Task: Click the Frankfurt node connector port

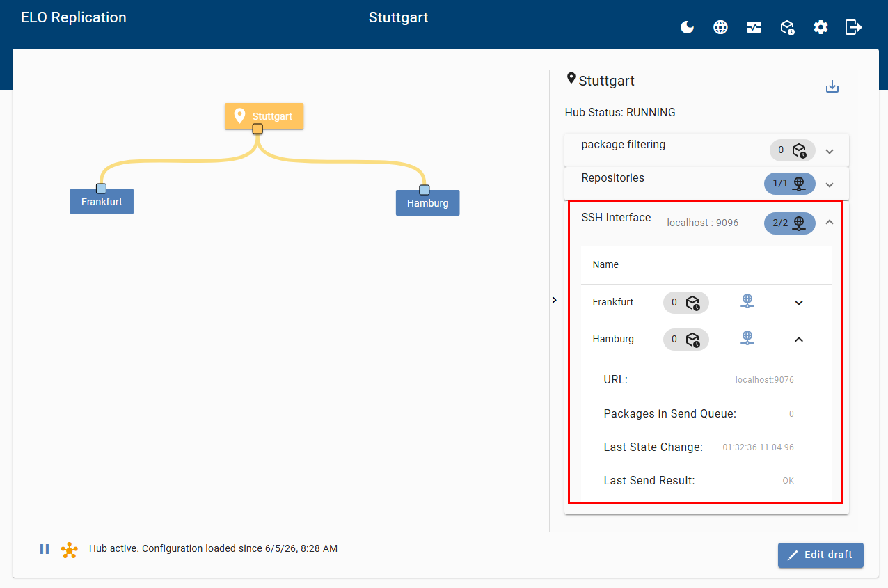Action: point(102,189)
